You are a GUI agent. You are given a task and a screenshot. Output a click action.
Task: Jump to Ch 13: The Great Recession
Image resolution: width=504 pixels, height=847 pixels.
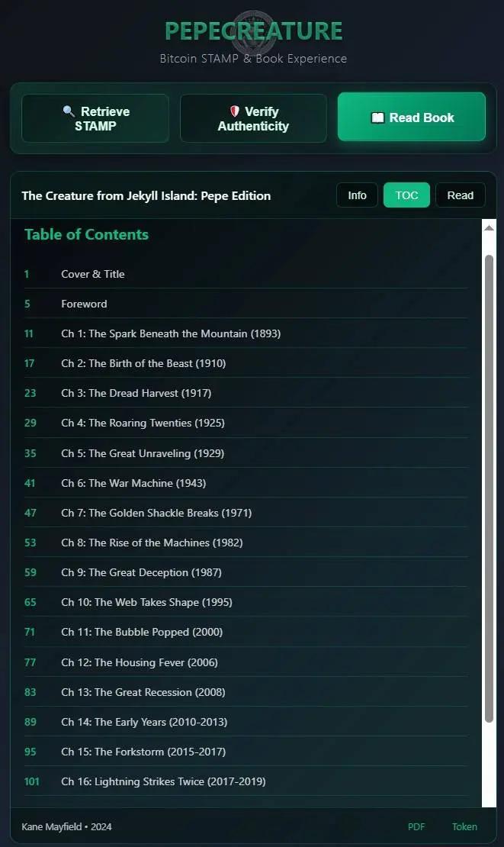(x=246, y=692)
